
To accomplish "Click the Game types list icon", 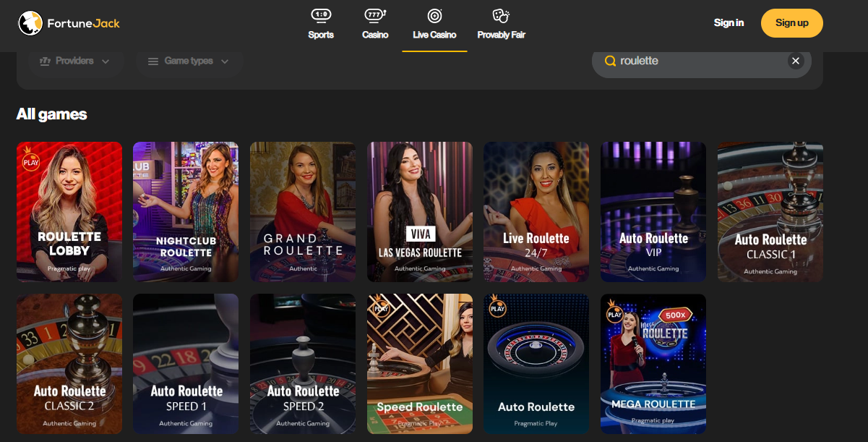I will [153, 61].
